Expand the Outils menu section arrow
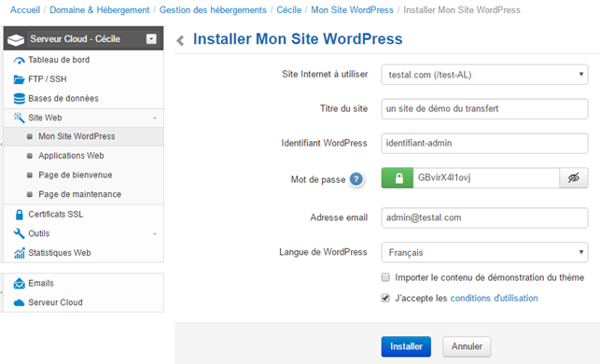The height and width of the screenshot is (364, 600). point(155,233)
